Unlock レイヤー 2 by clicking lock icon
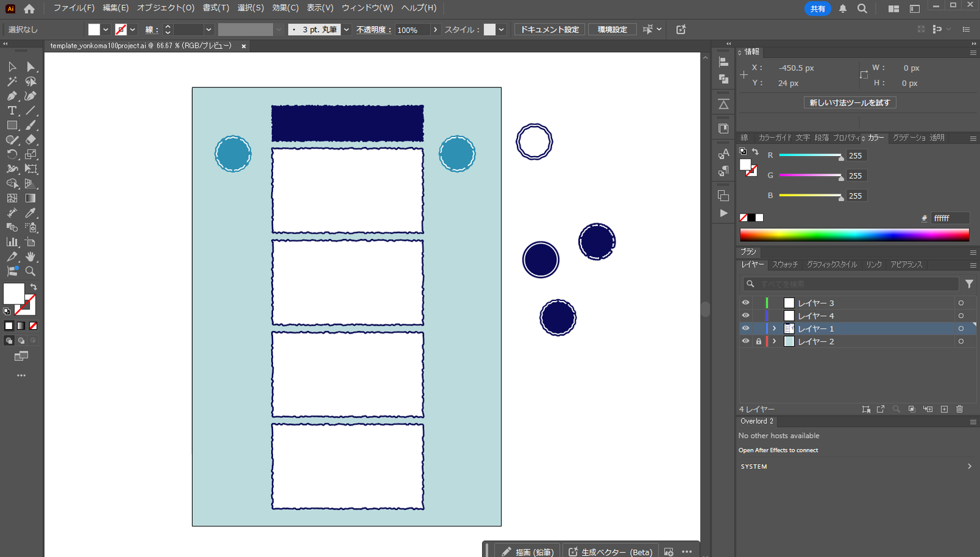 click(x=759, y=342)
